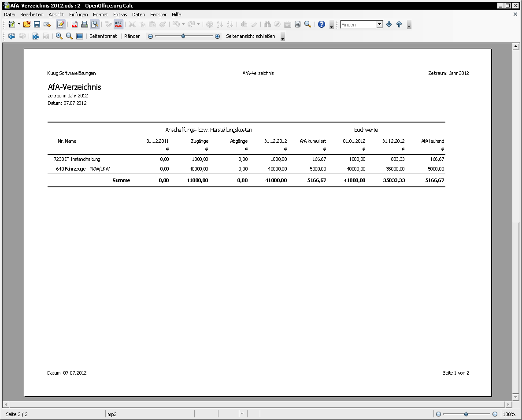Image resolution: width=522 pixels, height=420 pixels.
Task: Expand the preview toolbar options after Seitenansicht schließen
Action: tap(283, 37)
